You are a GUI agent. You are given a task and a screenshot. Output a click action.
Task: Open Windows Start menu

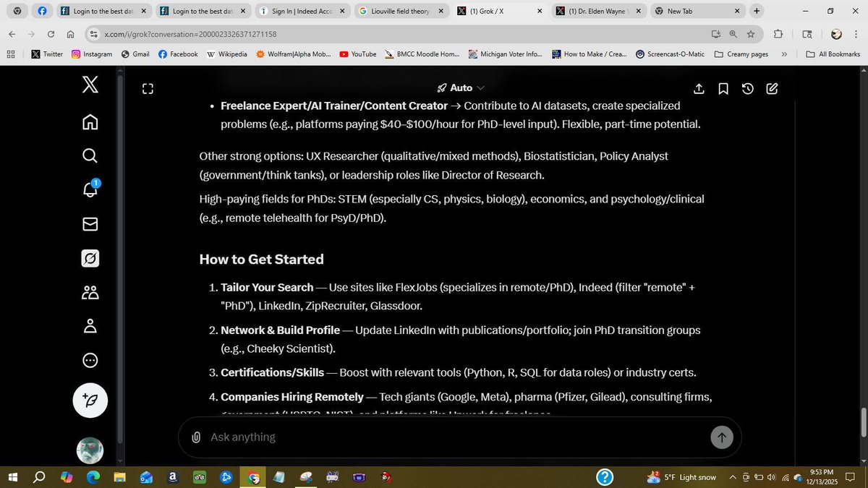(12, 477)
